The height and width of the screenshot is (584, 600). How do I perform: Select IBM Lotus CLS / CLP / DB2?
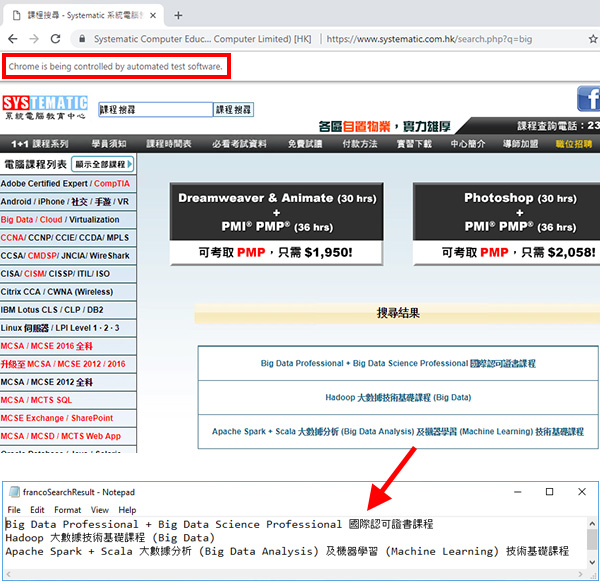click(68, 310)
